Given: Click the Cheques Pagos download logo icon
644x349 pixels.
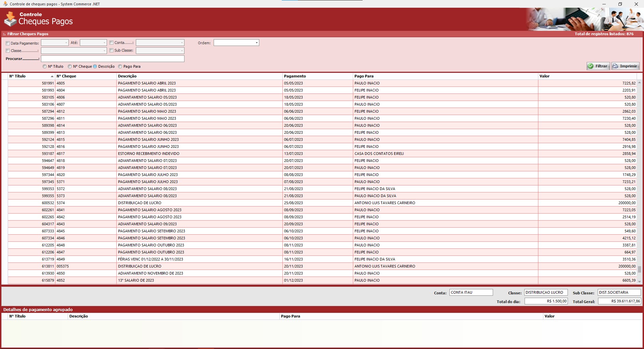Looking at the screenshot, I should click(x=10, y=19).
